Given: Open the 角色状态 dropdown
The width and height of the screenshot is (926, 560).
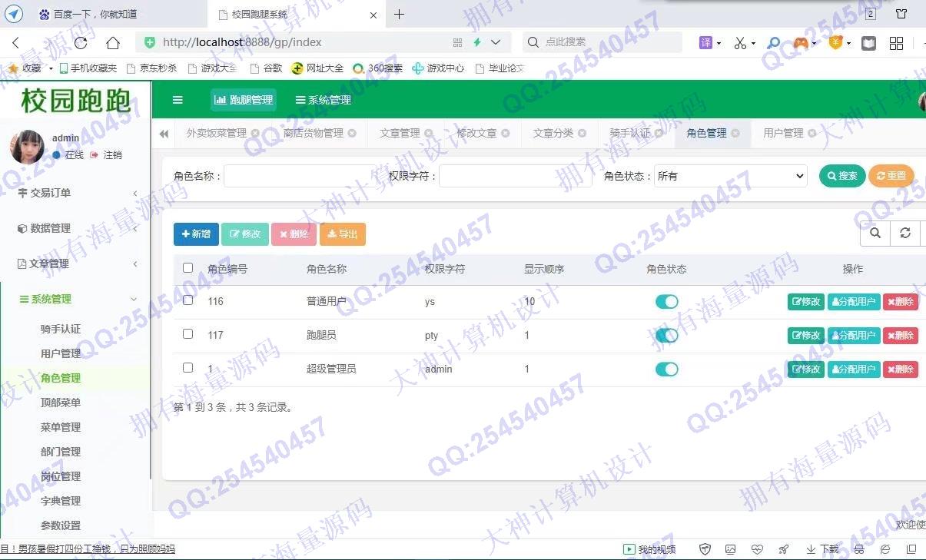Looking at the screenshot, I should (730, 176).
